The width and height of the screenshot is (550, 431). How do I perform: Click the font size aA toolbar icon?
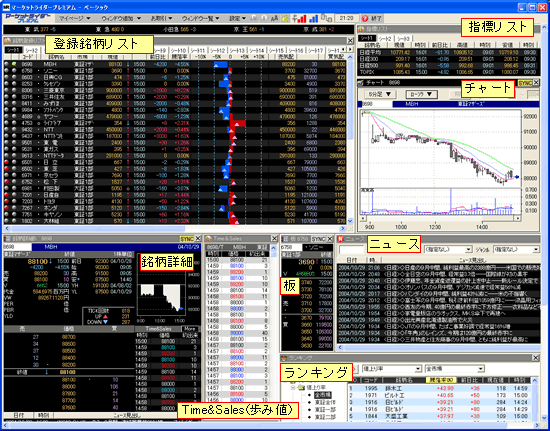[x=275, y=18]
